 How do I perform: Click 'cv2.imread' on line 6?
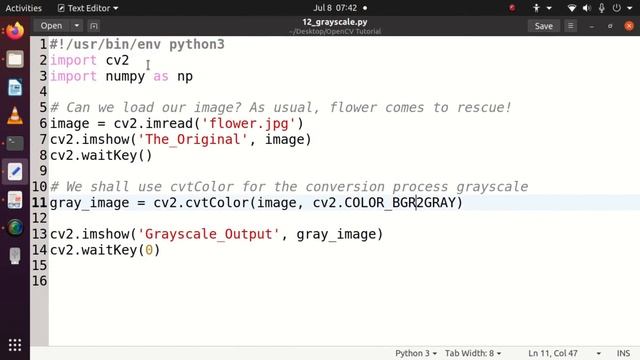click(153, 124)
